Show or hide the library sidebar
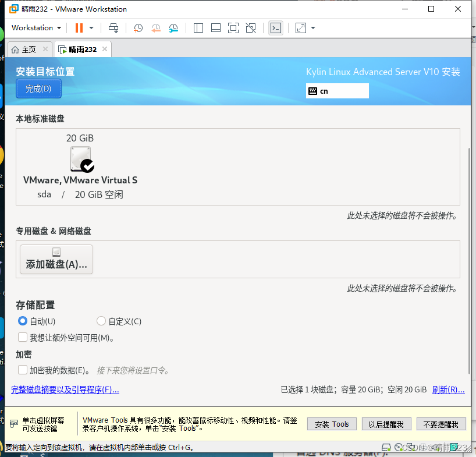 [198, 28]
